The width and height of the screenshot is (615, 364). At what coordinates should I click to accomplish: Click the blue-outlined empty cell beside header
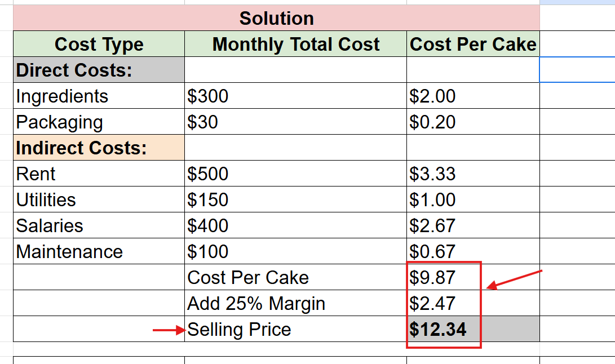click(577, 70)
